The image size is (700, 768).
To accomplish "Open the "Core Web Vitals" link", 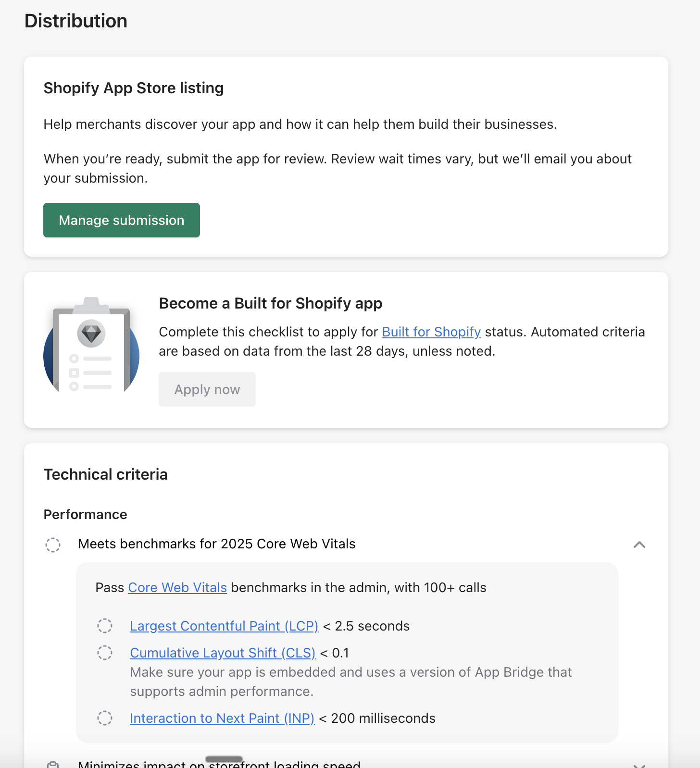I will click(177, 587).
